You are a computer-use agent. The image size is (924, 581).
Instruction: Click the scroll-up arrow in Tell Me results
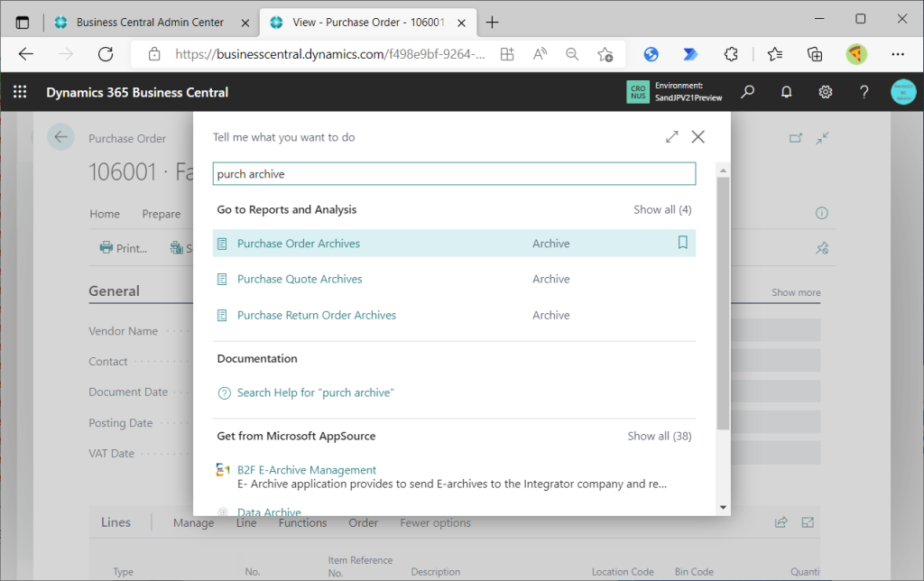[x=723, y=171]
